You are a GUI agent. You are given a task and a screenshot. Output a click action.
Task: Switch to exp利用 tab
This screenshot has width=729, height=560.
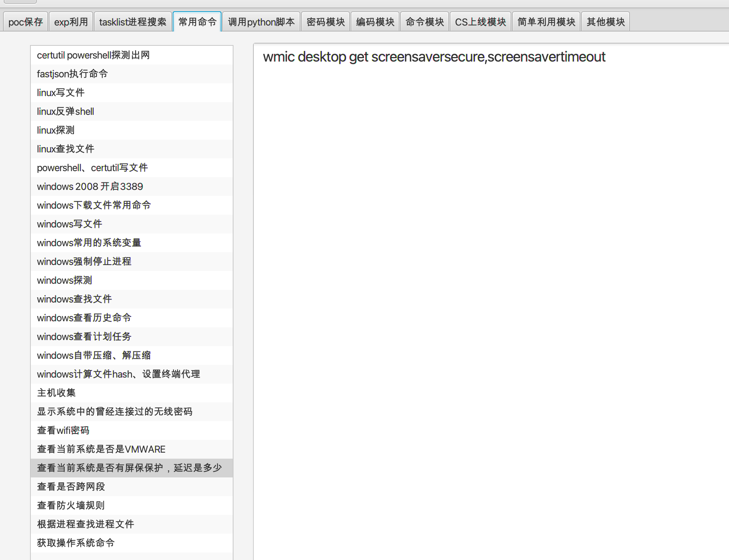pos(71,22)
